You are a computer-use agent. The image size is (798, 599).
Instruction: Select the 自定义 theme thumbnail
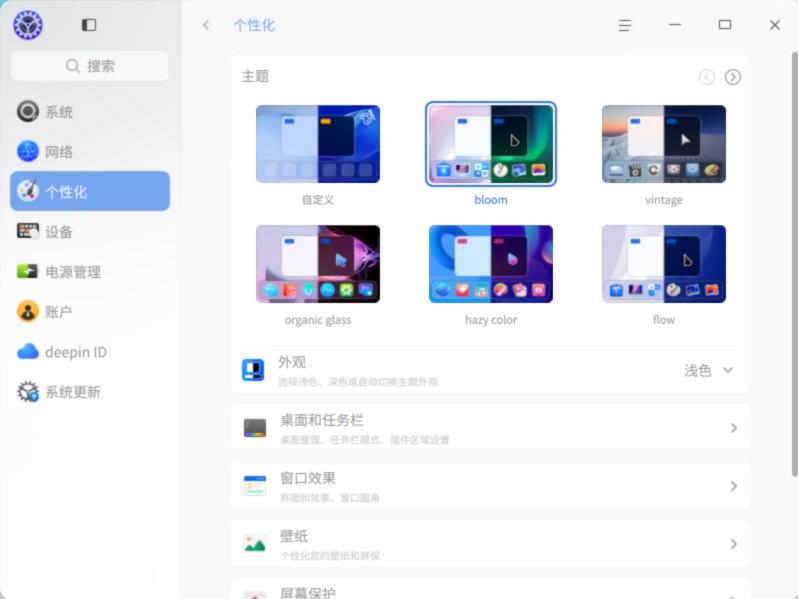[x=318, y=144]
